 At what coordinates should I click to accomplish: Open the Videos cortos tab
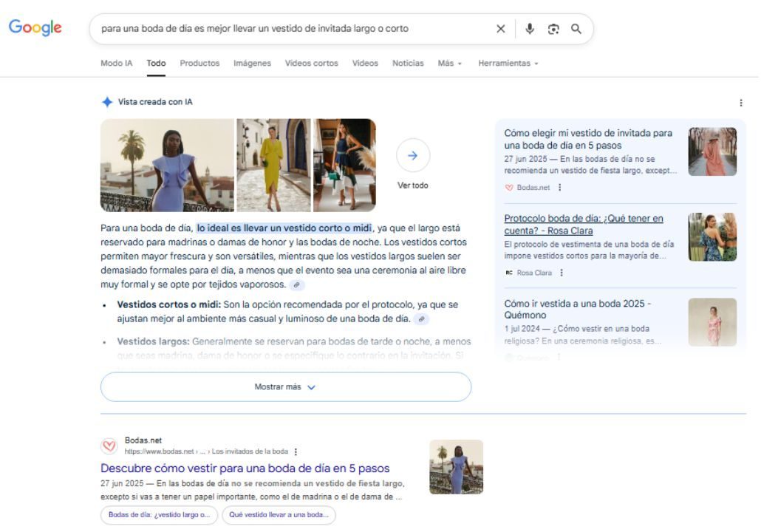pos(311,63)
